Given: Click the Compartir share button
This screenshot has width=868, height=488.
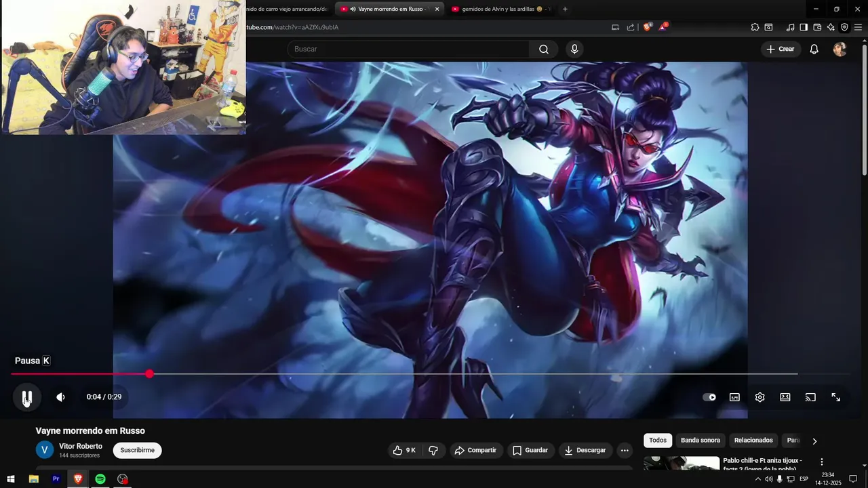Looking at the screenshot, I should click(x=475, y=450).
